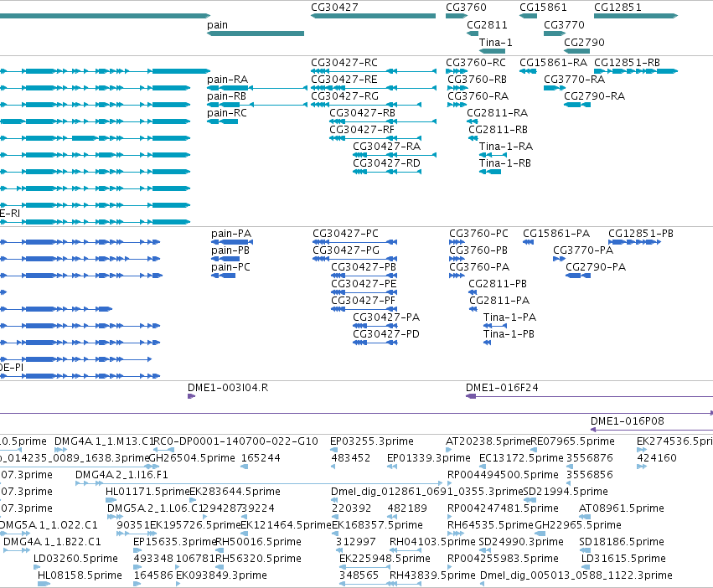Select the CG15861 gene feature
This screenshot has height=588, width=713.
pos(529,16)
